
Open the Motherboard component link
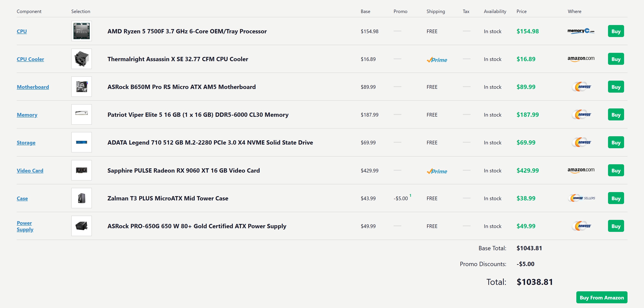click(33, 87)
